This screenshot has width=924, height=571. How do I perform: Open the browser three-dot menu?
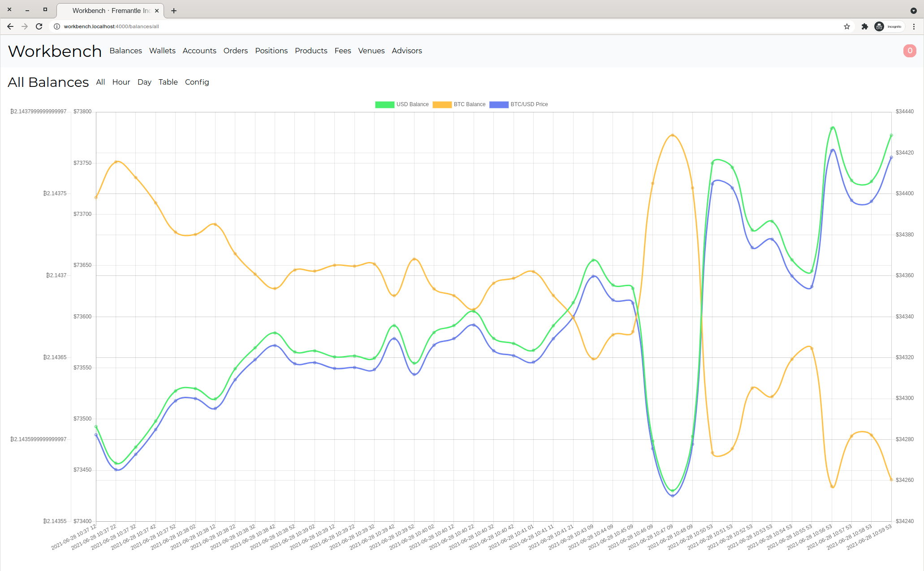(x=914, y=26)
